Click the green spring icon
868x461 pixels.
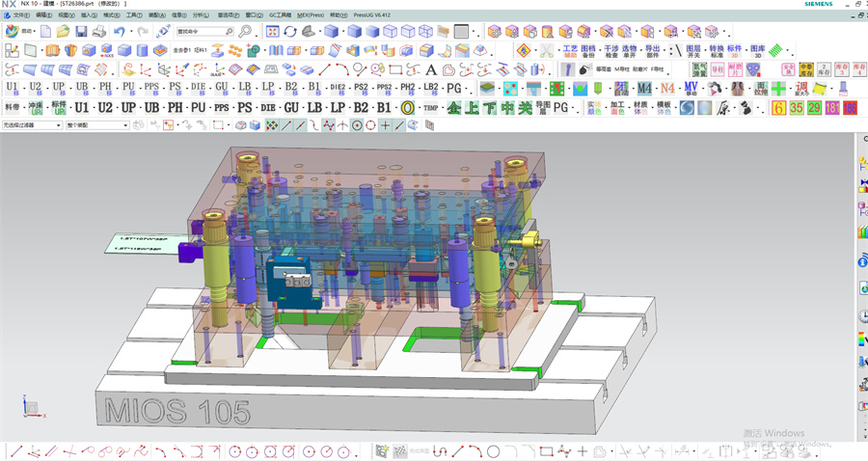tap(776, 51)
